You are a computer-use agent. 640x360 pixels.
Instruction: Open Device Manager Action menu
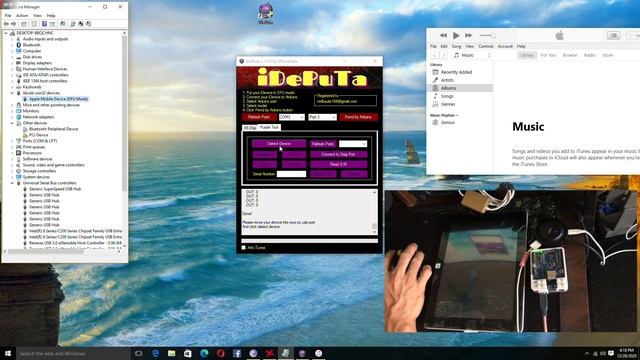click(x=22, y=16)
